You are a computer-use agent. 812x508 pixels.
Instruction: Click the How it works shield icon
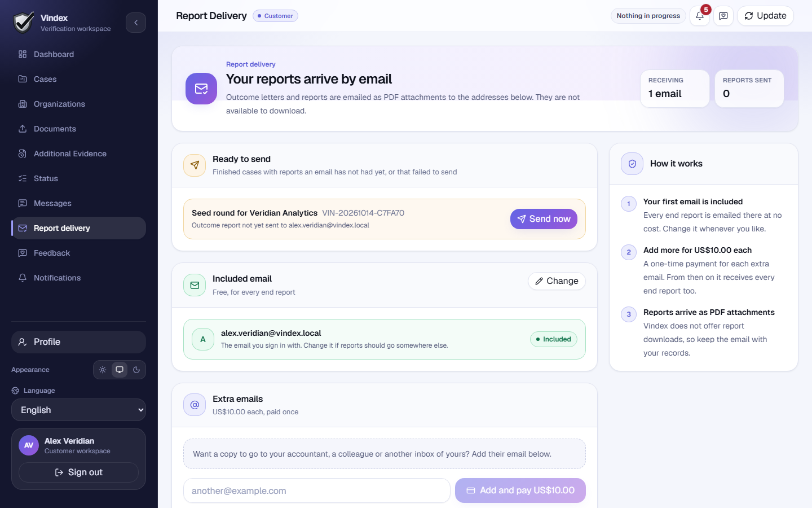632,164
